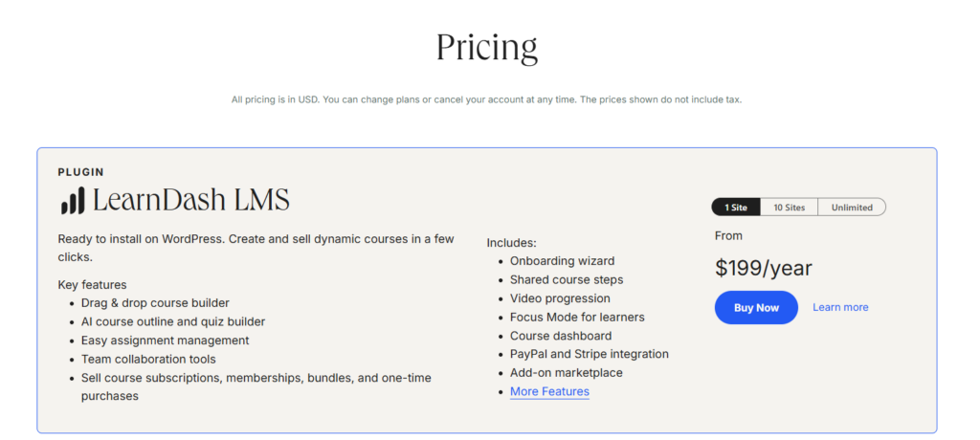Image resolution: width=980 pixels, height=440 pixels.
Task: Click the LearnDash LMS product title
Action: pyautogui.click(x=191, y=201)
